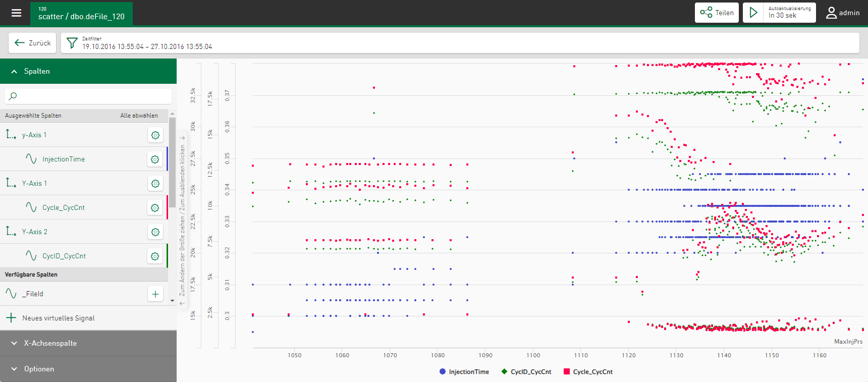This screenshot has height=382, width=868.
Task: Go back with the Zurück button
Action: (32, 43)
